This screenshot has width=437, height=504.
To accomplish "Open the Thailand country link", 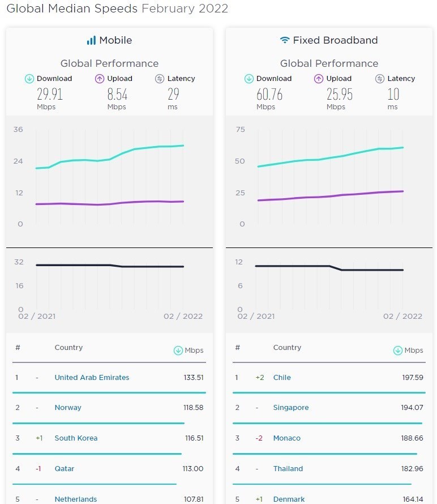I will point(288,469).
